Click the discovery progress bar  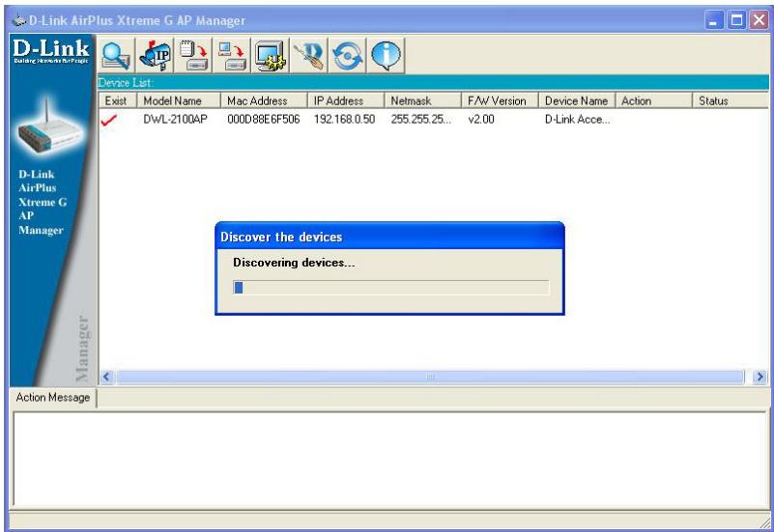(x=390, y=288)
